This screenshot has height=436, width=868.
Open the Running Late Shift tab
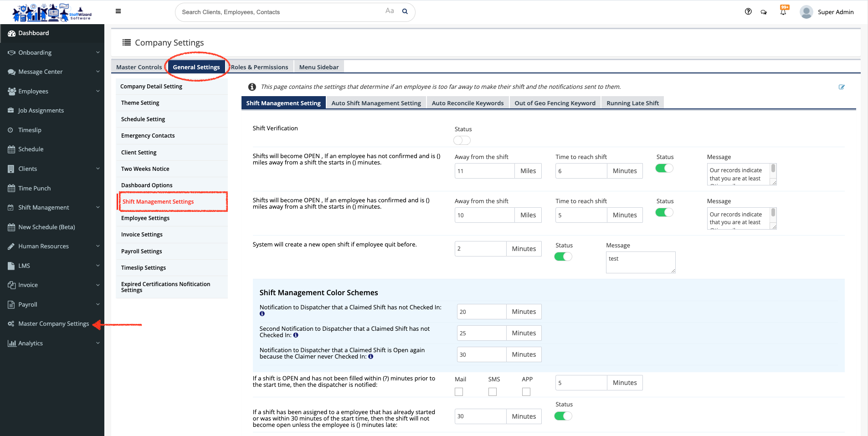pos(632,103)
